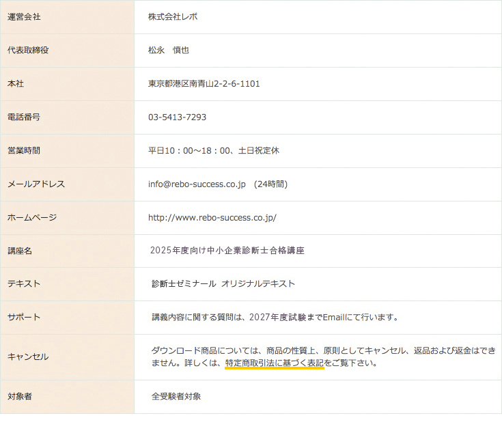Select the address 東京都港区南青山2-2-6-1101
This screenshot has height=448, width=502.
[204, 83]
